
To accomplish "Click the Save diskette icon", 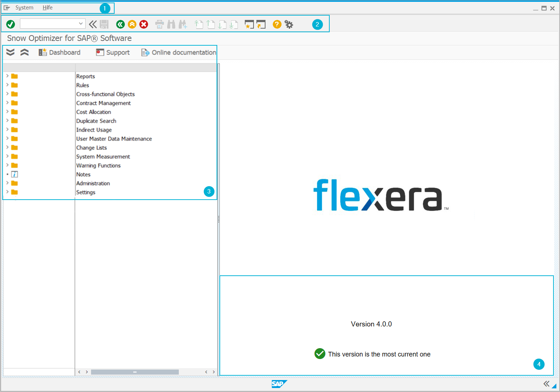I will [104, 24].
